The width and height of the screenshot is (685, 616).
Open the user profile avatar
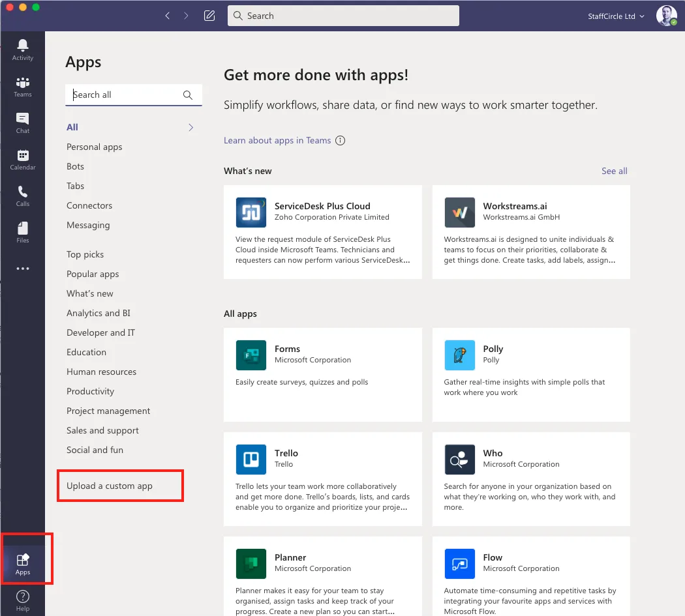point(666,16)
